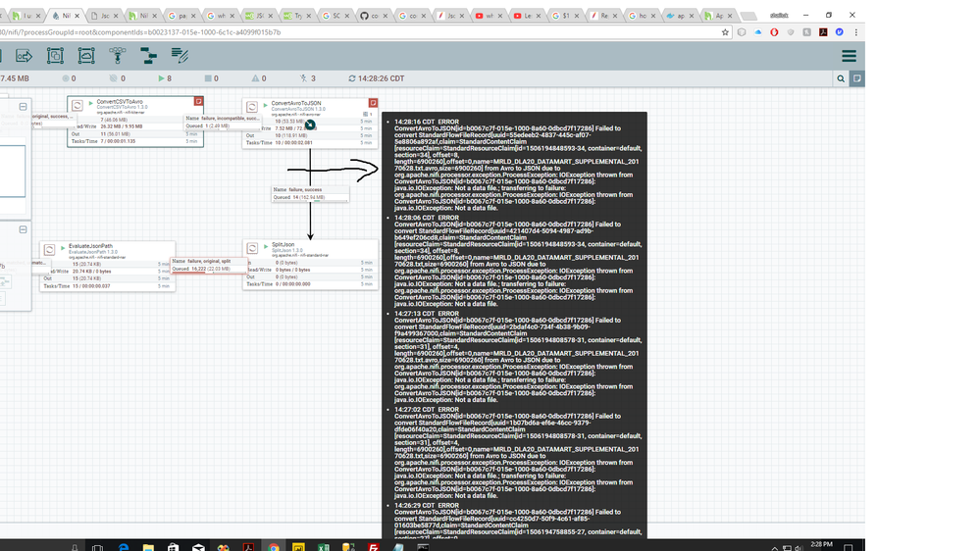Select the remote process group icon
The image size is (980, 551).
86,56
